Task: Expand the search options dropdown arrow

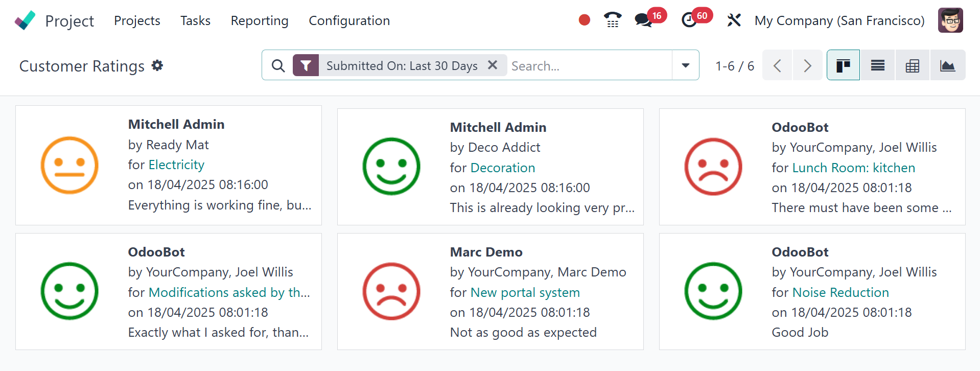Action: click(686, 65)
